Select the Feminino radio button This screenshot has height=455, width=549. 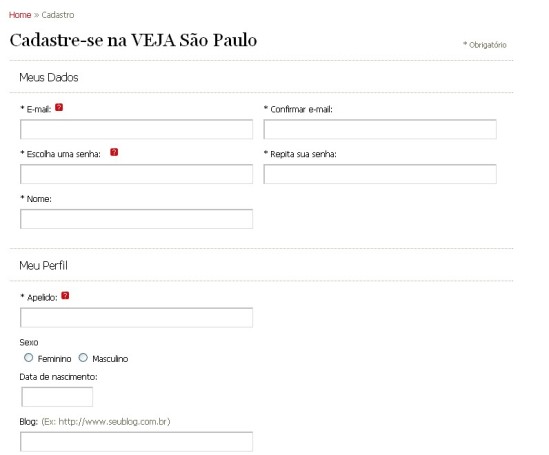pos(28,358)
